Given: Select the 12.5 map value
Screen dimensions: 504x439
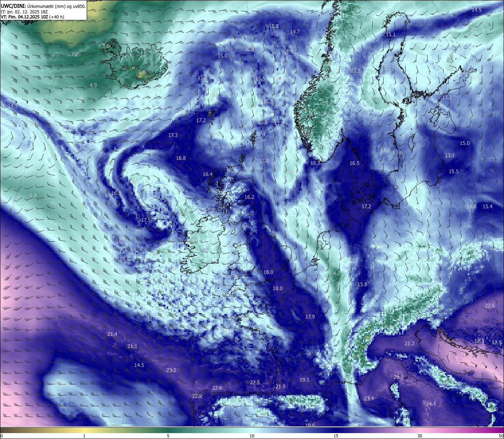Looking at the screenshot, I should coord(479,341).
